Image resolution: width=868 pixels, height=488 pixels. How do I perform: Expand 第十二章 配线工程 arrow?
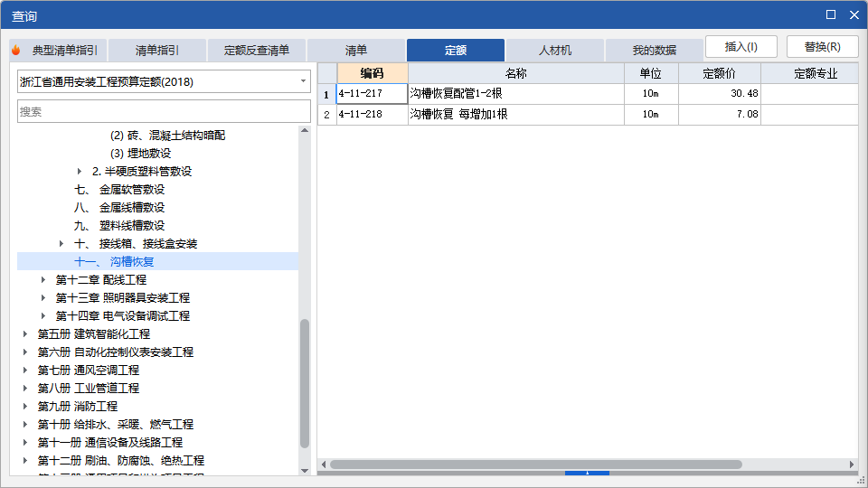click(x=42, y=280)
